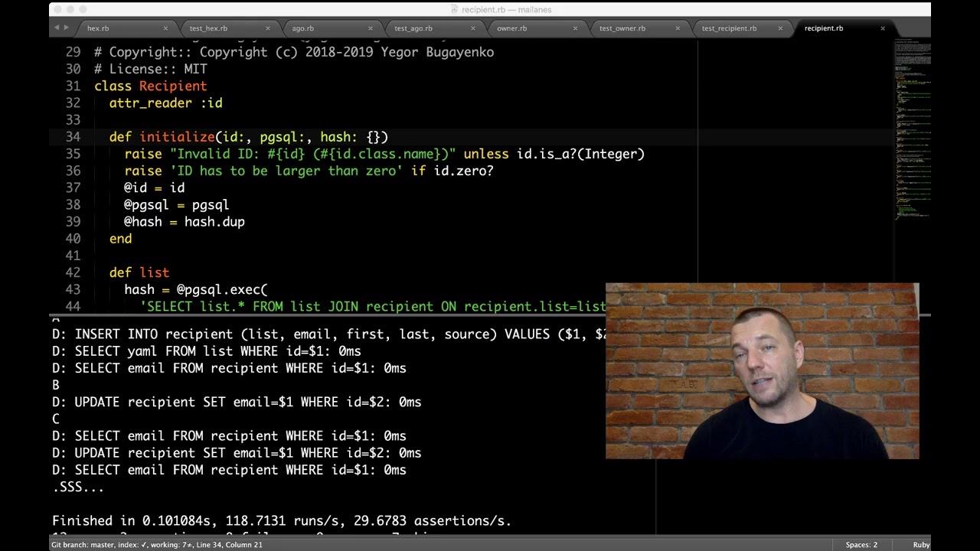Close the test_owner.rb tab
Image resolution: width=980 pixels, height=551 pixels.
pos(678,28)
